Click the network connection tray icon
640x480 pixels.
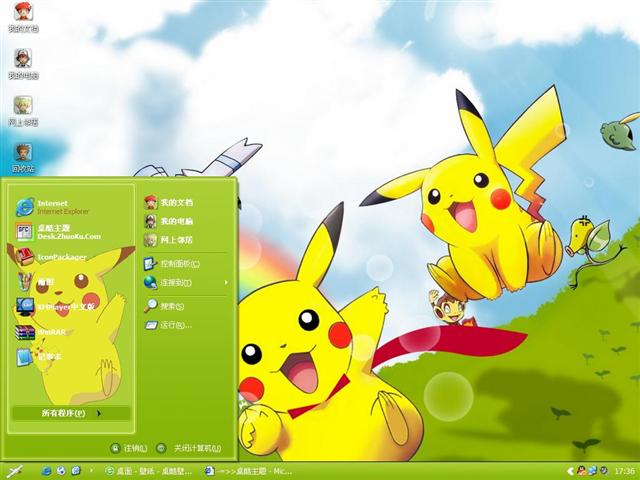592,471
